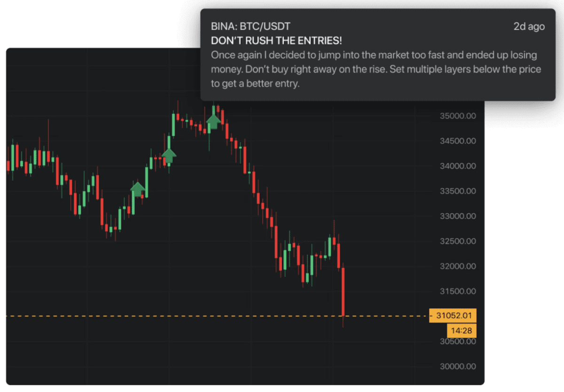Click the 35000.00 price axis label
The width and height of the screenshot is (564, 392).
(x=456, y=115)
